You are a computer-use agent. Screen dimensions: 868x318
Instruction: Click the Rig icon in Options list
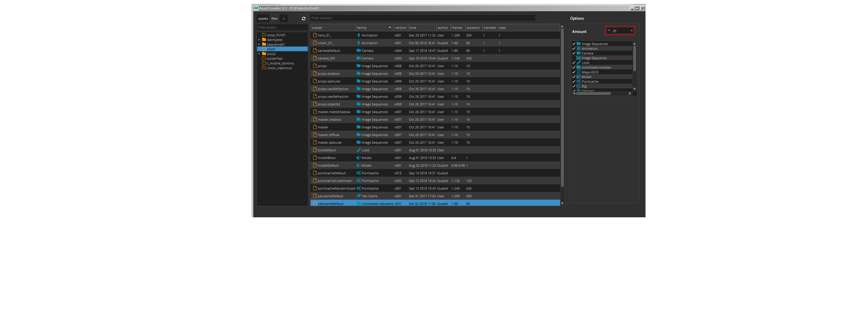578,86
